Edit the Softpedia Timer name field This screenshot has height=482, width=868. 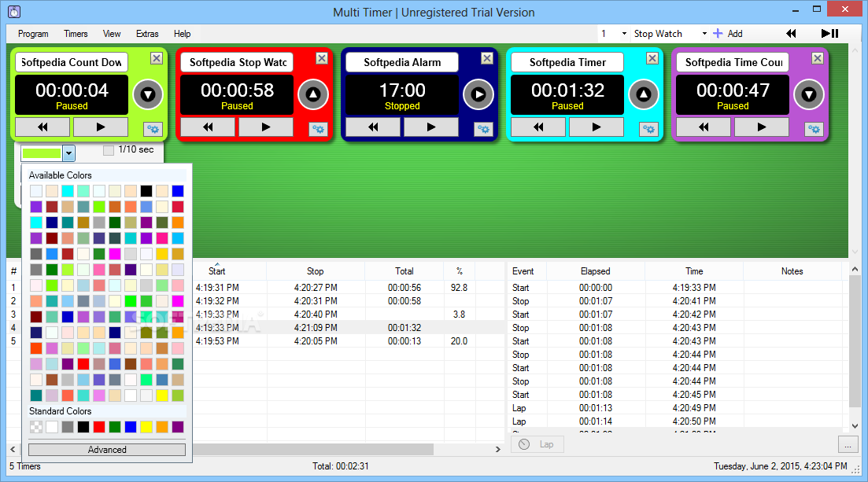tap(567, 63)
